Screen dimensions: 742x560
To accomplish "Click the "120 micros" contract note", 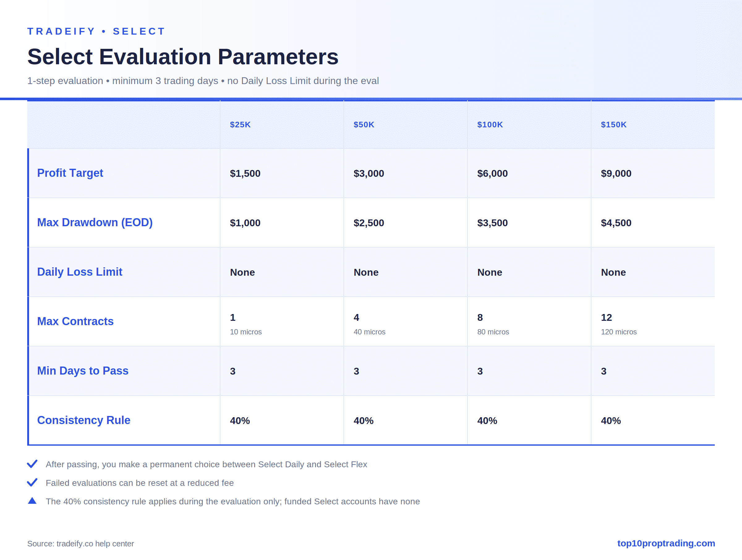I will click(x=619, y=332).
